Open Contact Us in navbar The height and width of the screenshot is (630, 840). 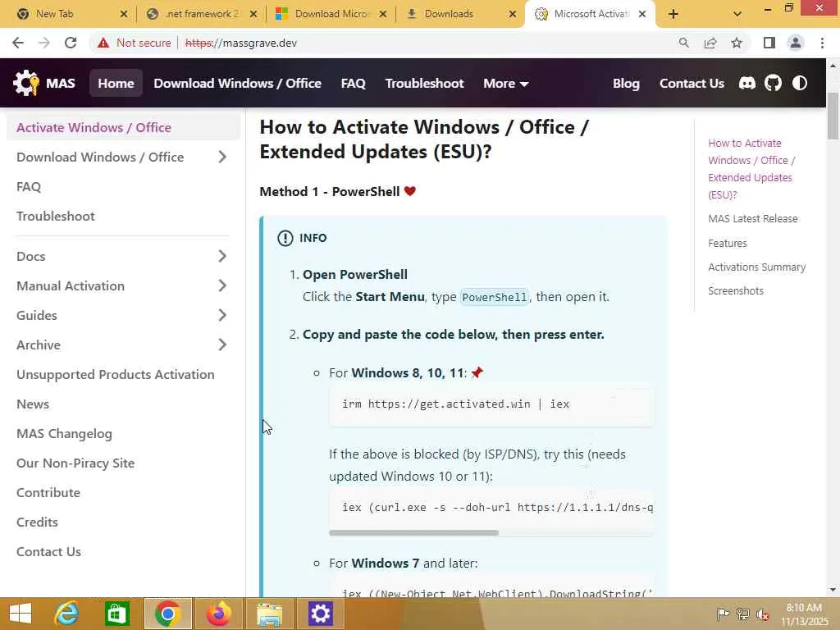[692, 83]
